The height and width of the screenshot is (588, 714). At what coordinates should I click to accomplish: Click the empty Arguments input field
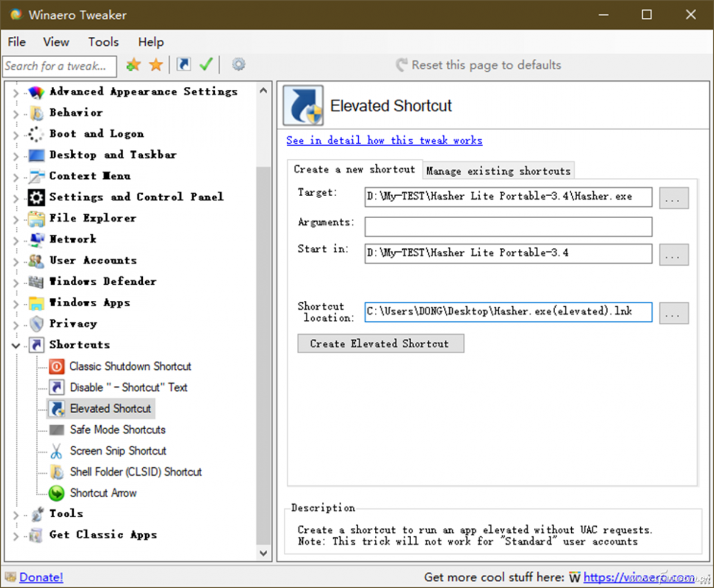tap(508, 227)
